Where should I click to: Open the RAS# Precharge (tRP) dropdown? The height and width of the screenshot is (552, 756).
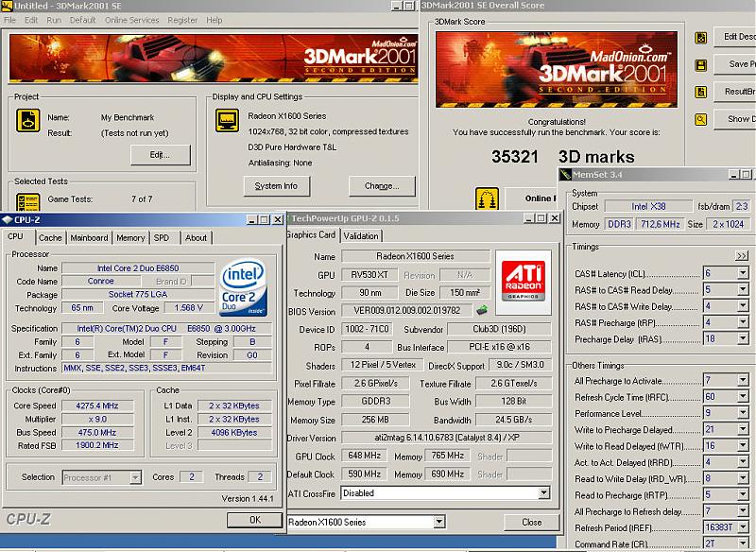click(x=743, y=322)
